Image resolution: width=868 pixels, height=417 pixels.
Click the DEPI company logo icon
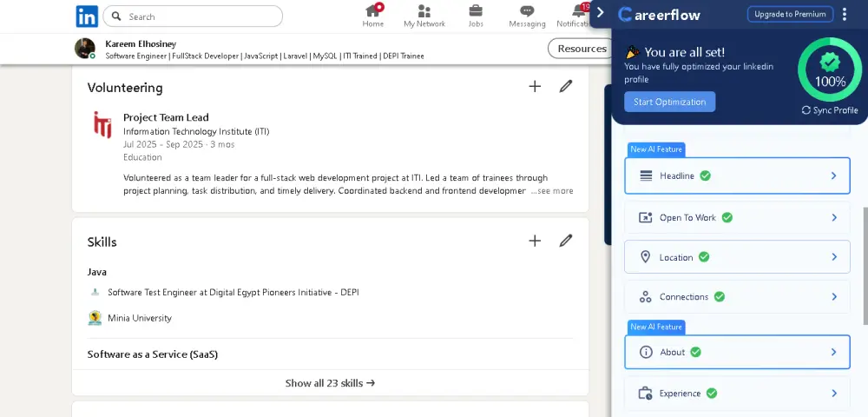[x=95, y=292]
